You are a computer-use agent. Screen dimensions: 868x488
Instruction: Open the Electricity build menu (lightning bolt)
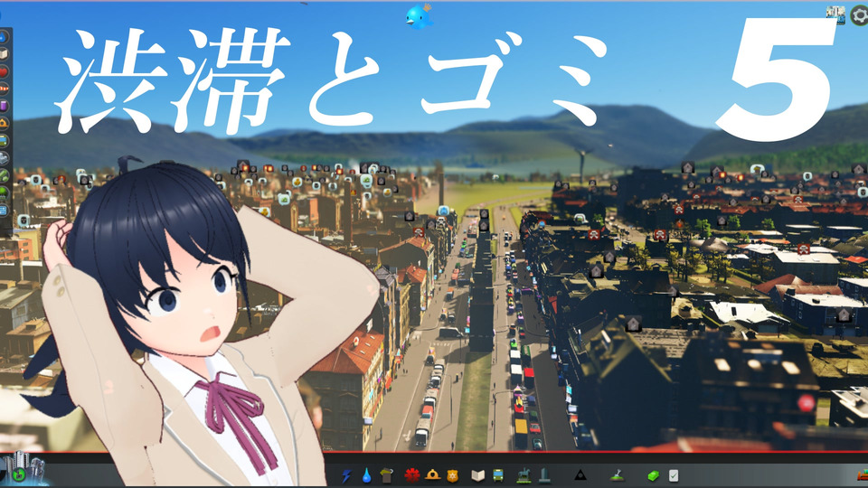[346, 476]
